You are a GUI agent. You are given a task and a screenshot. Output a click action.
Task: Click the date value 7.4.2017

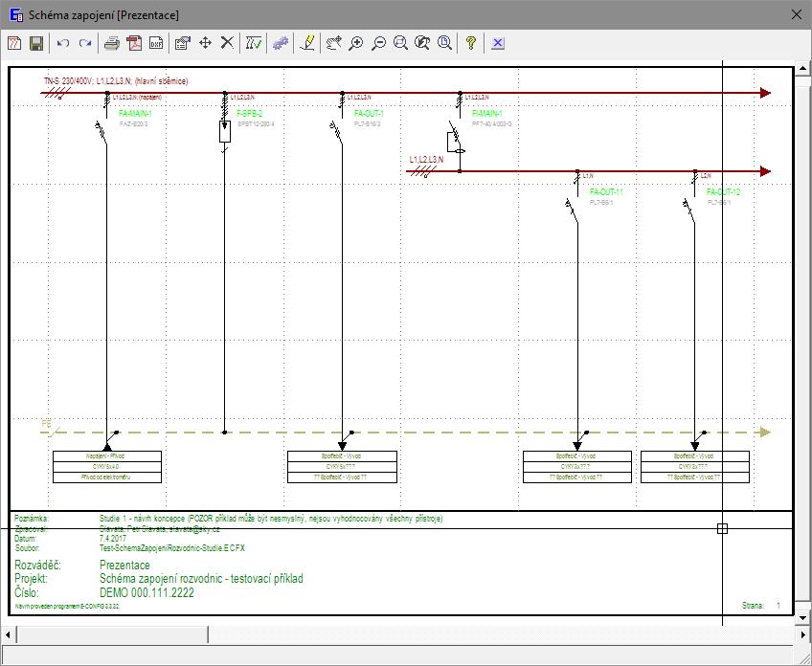(113, 539)
